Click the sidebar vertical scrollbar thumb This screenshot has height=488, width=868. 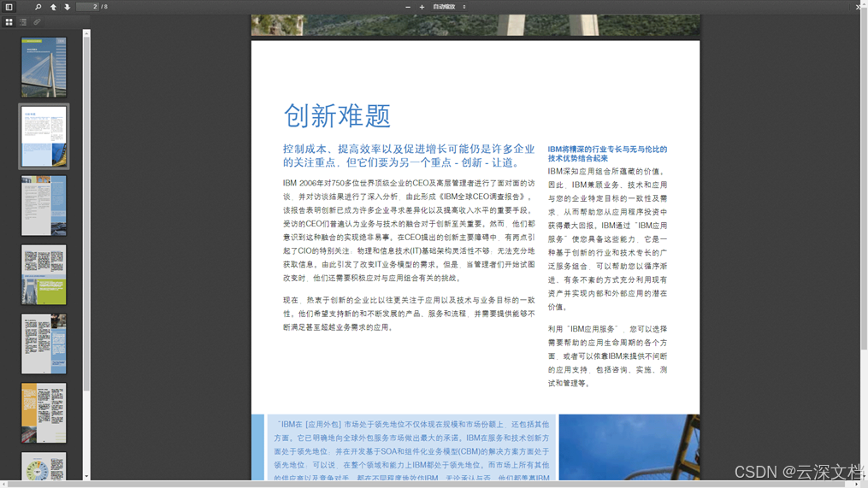click(86, 215)
